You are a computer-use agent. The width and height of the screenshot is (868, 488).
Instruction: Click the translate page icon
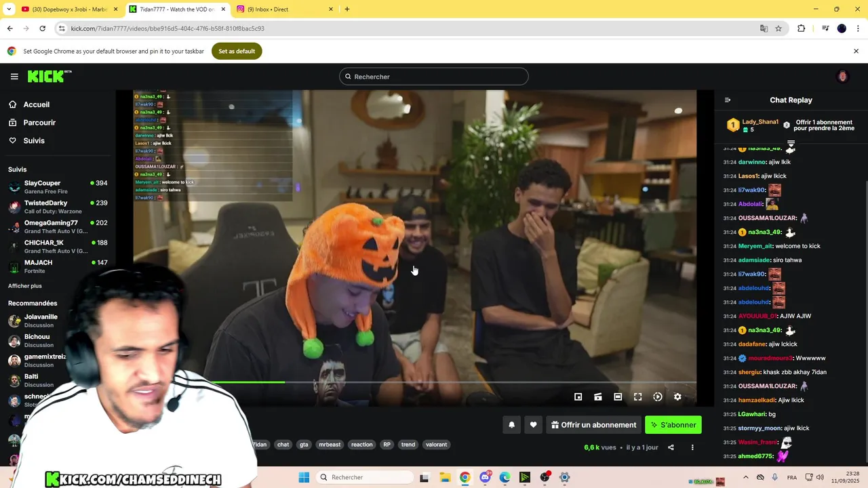764,28
